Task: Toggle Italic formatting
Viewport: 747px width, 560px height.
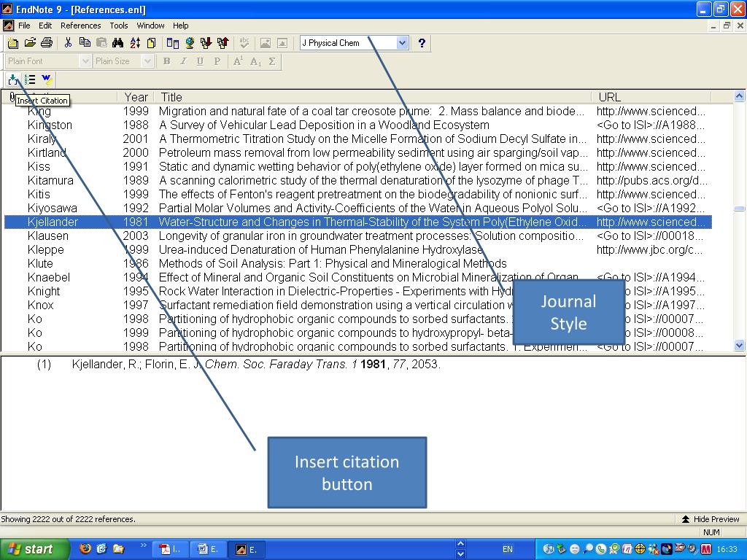Action: pyautogui.click(x=183, y=61)
